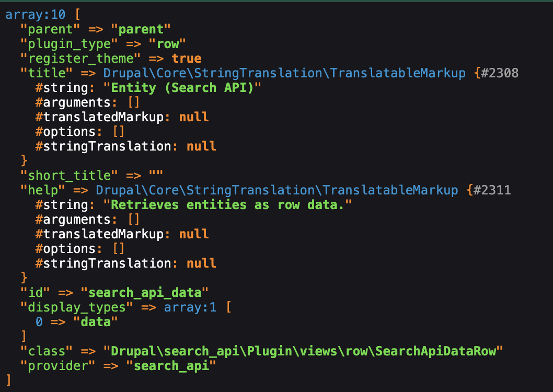
Task: Click the "search_api" provider value
Action: click(x=171, y=366)
